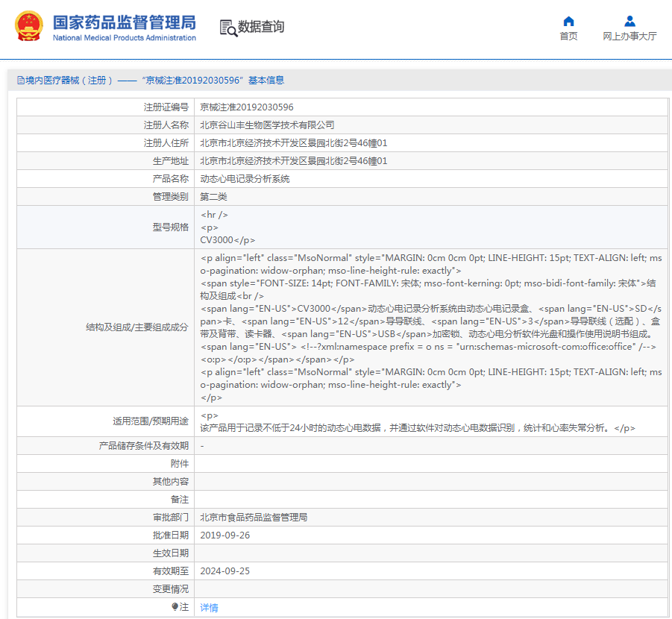The image size is (672, 619).
Task: Click approval department 北京市食品药品监督管理局
Action: point(254,517)
